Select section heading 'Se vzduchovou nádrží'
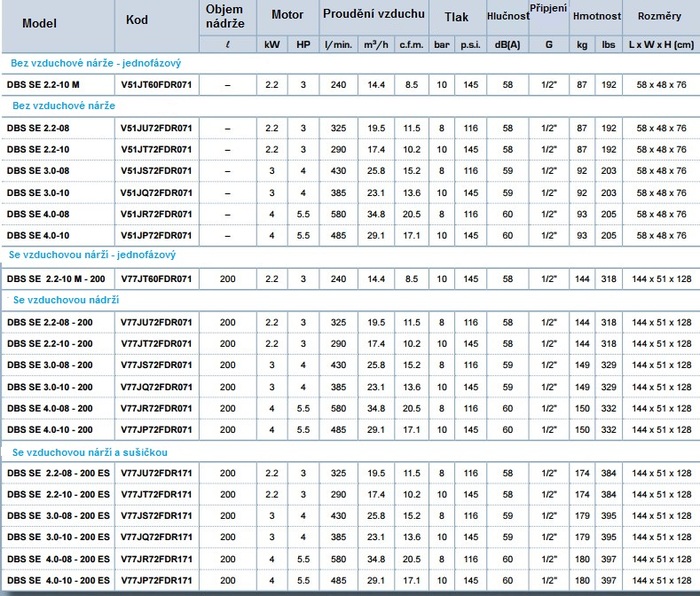 click(x=66, y=300)
